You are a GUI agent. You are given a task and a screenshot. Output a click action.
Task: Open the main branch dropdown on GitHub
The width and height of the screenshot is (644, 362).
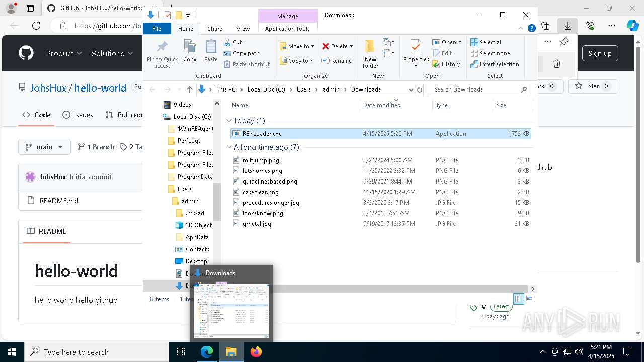pyautogui.click(x=45, y=147)
